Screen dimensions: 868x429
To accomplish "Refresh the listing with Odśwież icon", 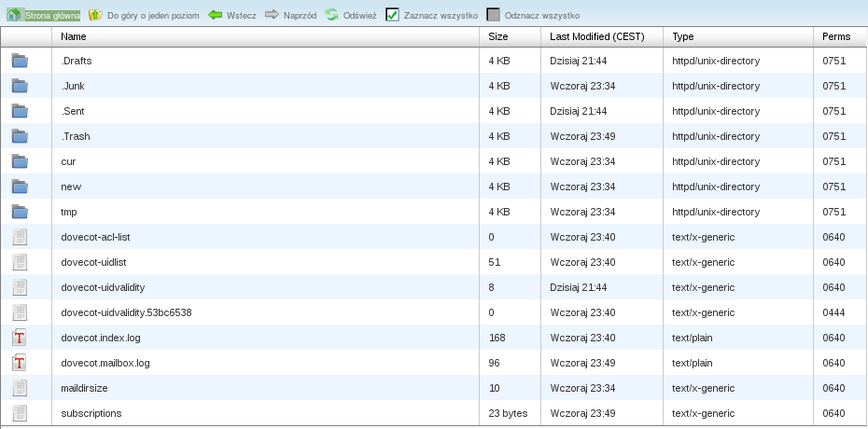I will pyautogui.click(x=331, y=16).
